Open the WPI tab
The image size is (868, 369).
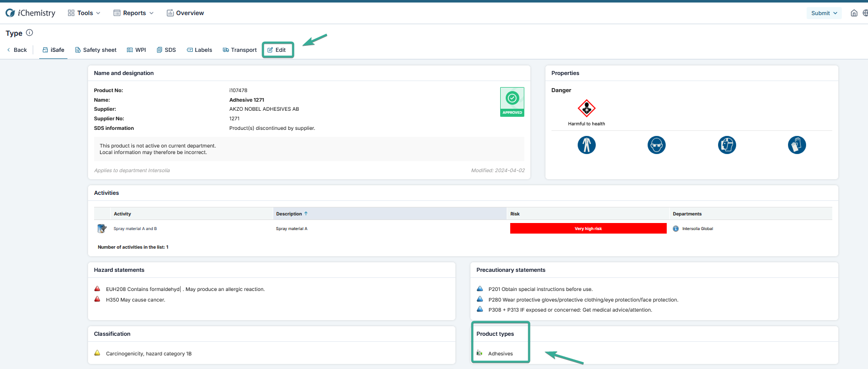click(x=136, y=50)
